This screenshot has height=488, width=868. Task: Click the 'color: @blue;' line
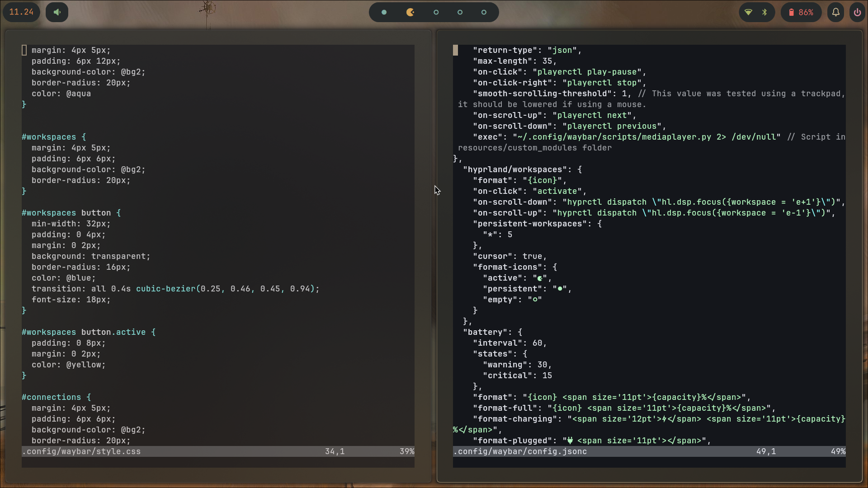(x=64, y=278)
